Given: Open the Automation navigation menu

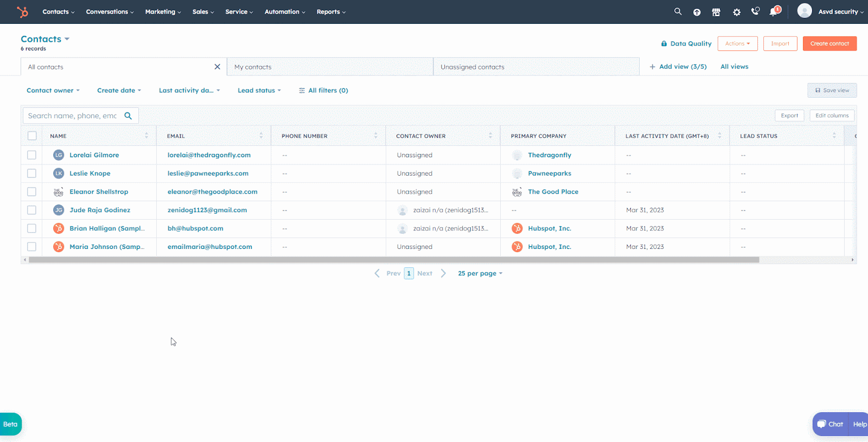Looking at the screenshot, I should coord(285,12).
